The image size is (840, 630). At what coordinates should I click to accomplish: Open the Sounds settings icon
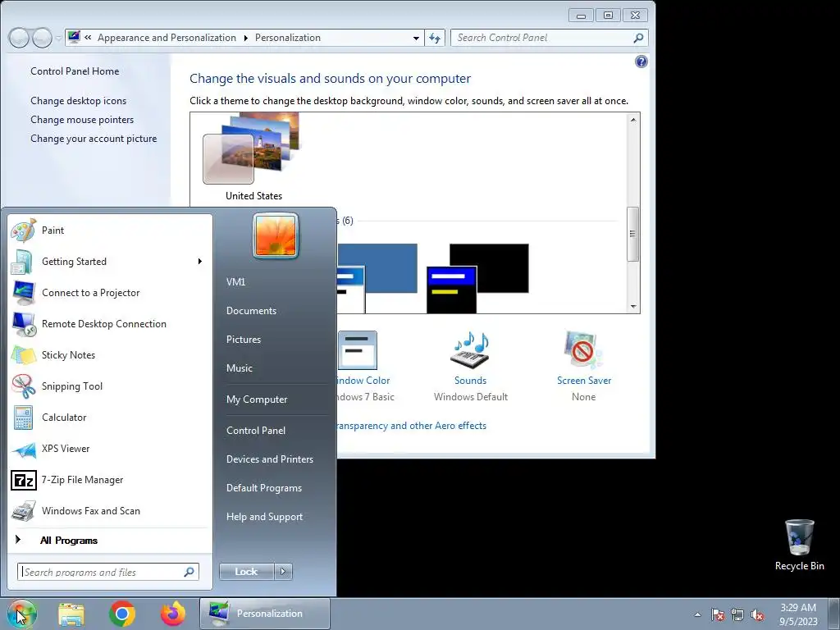pyautogui.click(x=470, y=350)
